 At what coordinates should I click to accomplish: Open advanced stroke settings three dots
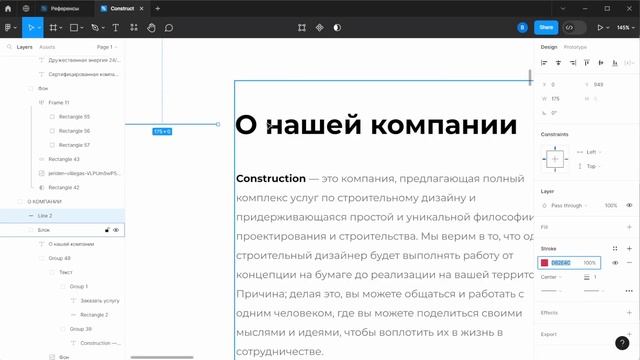coord(629,291)
